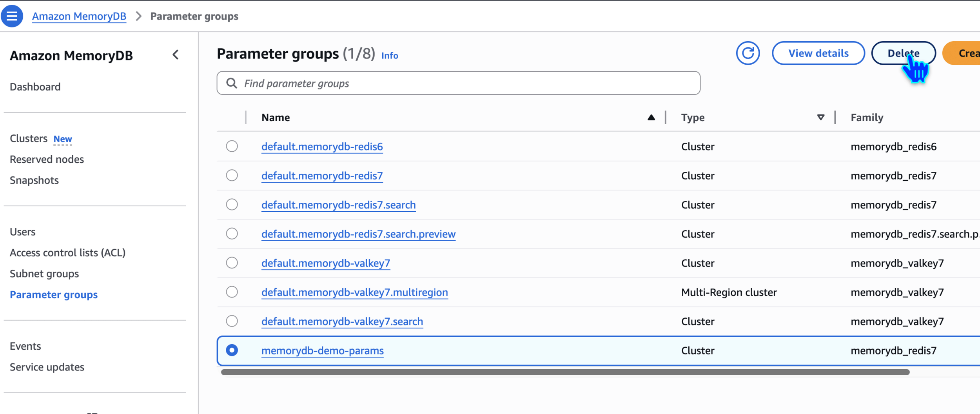
Task: Open default.memorydb-valkey7 link
Action: click(326, 263)
